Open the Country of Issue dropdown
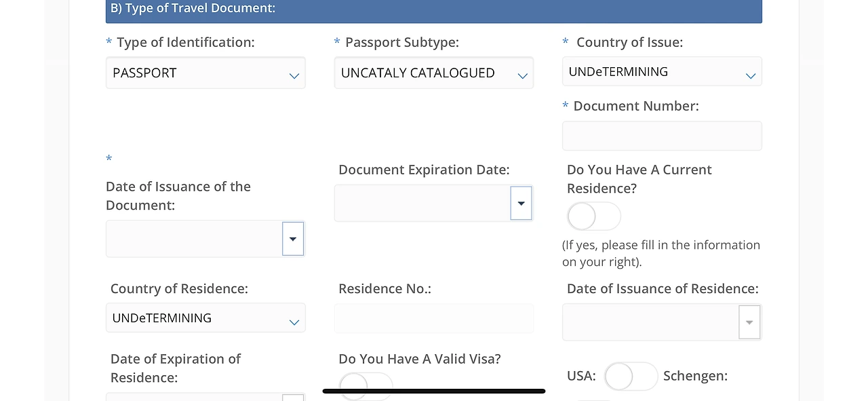The height and width of the screenshot is (401, 868). click(661, 71)
